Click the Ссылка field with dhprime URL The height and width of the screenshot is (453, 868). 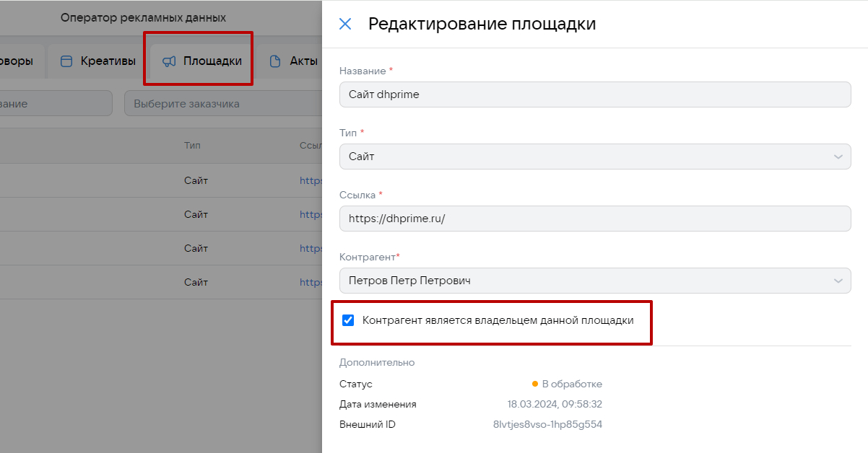click(x=594, y=219)
